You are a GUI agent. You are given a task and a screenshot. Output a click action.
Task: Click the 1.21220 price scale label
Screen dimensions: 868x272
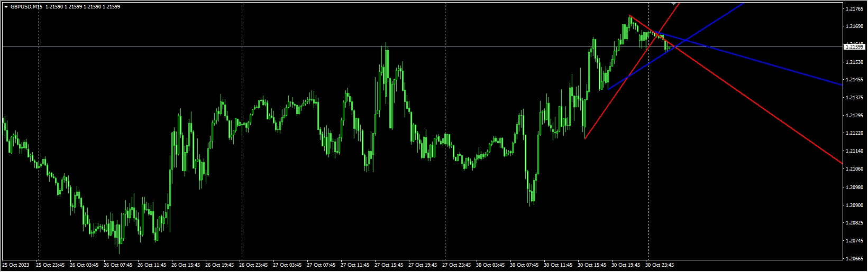click(854, 134)
